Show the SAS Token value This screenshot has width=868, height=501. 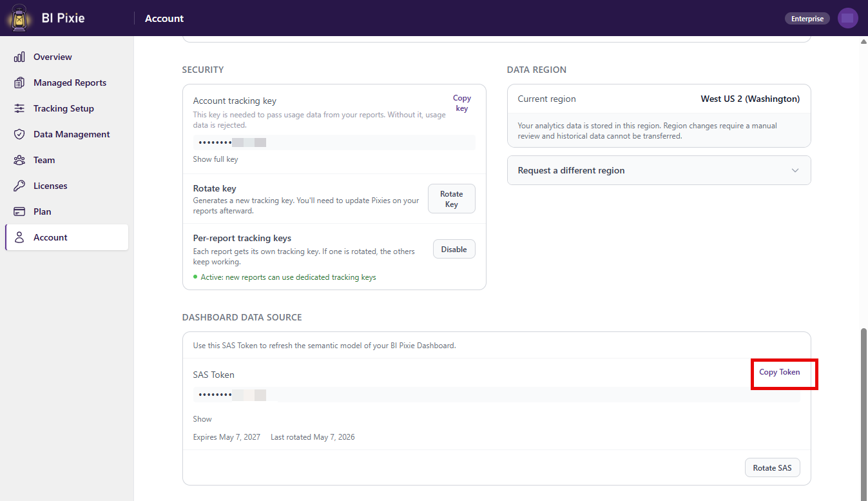point(202,419)
